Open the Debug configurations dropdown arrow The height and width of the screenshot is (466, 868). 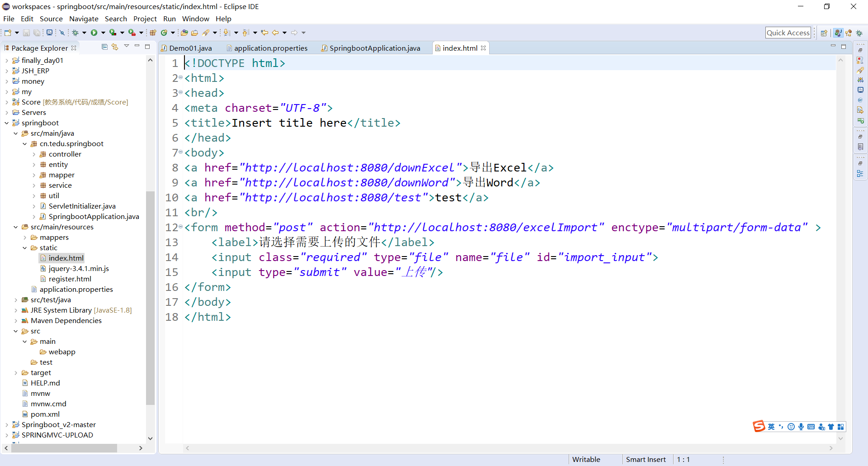point(84,33)
